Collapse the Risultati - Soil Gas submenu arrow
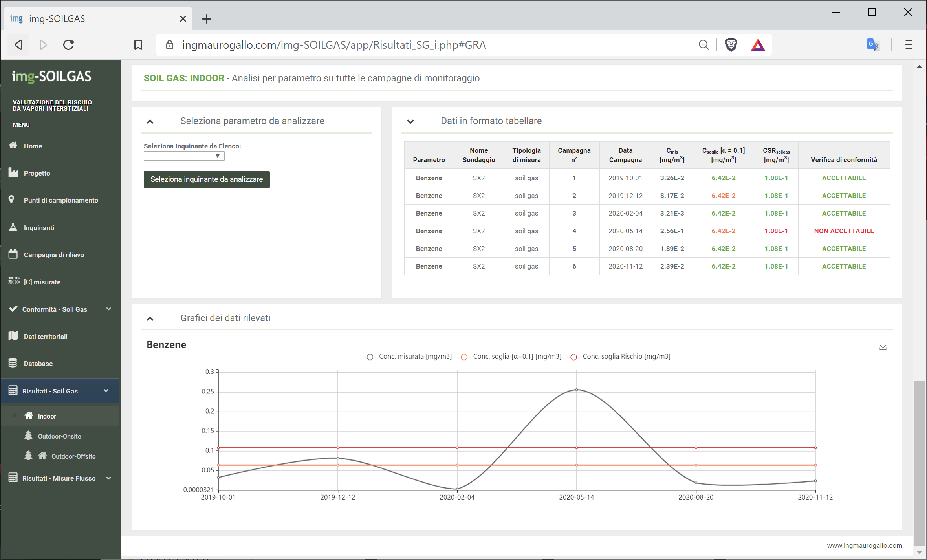The image size is (927, 560). (106, 391)
